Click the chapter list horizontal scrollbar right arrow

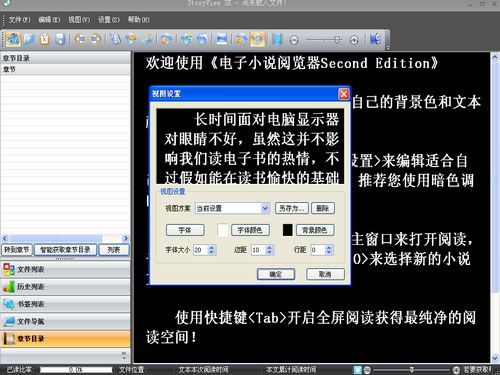125,238
